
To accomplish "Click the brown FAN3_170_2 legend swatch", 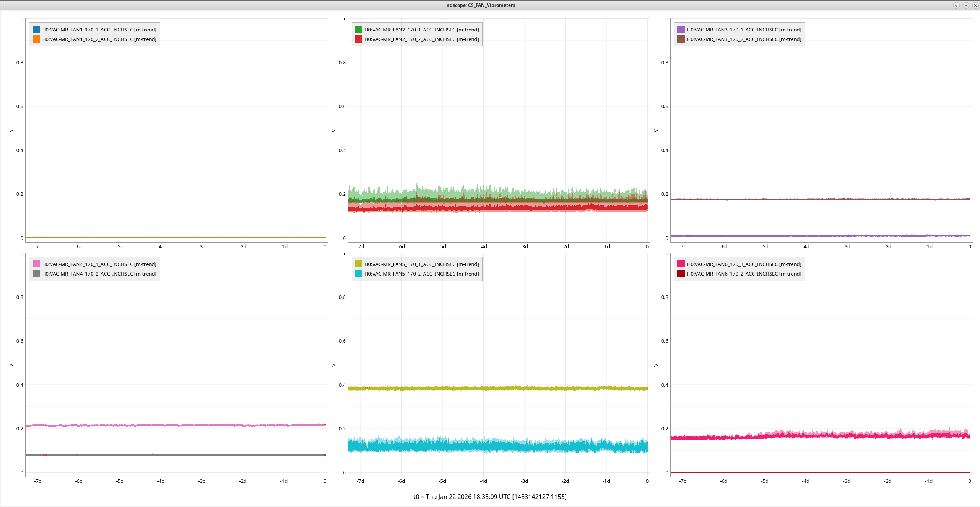I will (x=681, y=39).
